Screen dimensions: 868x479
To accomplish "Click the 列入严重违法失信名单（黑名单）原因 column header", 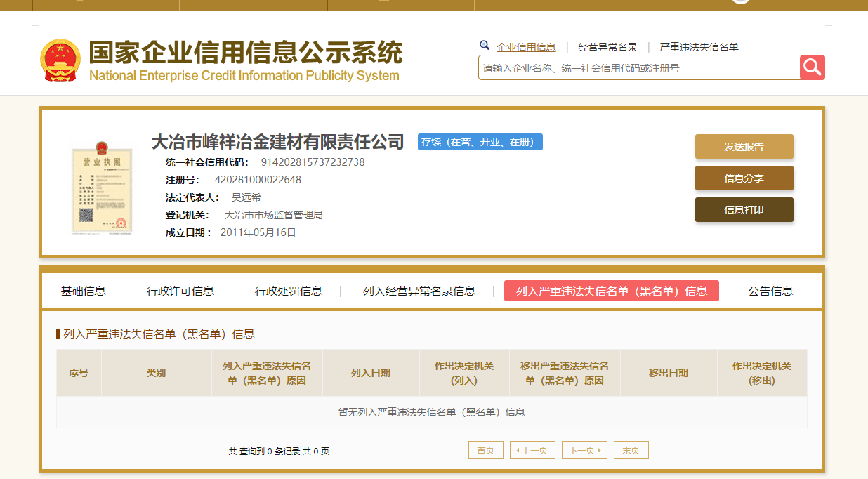I will pos(267,373).
